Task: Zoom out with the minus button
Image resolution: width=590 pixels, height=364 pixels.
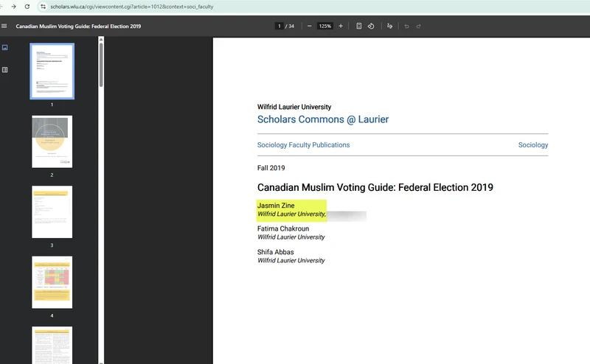Action: [x=309, y=26]
